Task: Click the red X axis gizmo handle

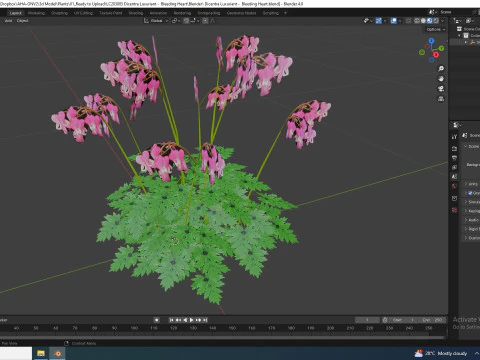Action: 436,55
